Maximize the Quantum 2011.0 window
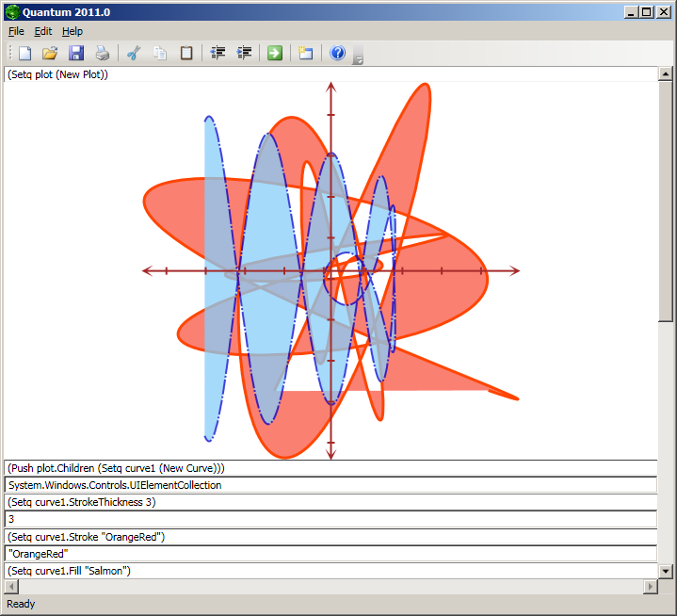The width and height of the screenshot is (677, 616). tap(646, 12)
